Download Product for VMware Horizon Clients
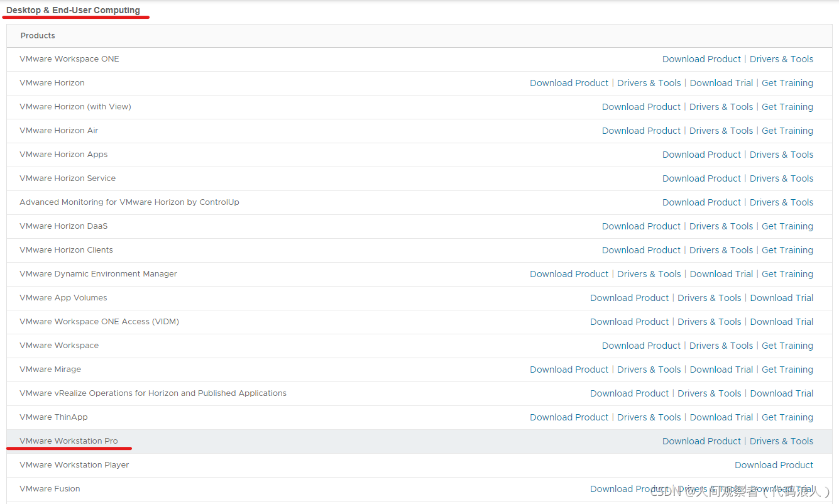 coord(641,250)
